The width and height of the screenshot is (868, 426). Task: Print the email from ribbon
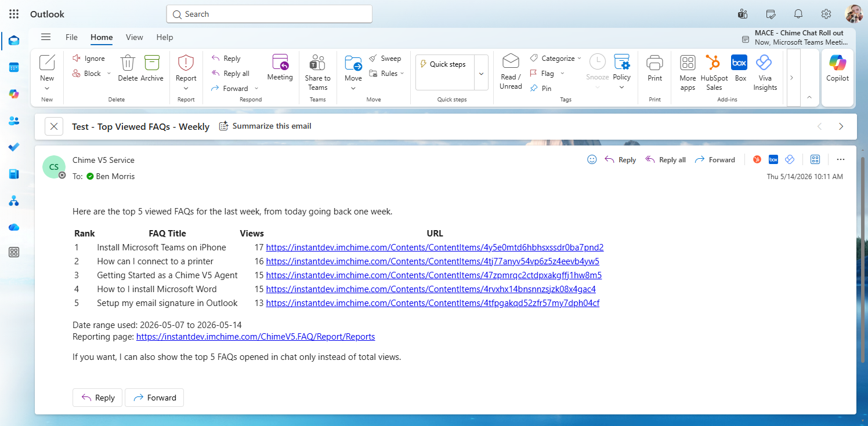[x=654, y=68]
